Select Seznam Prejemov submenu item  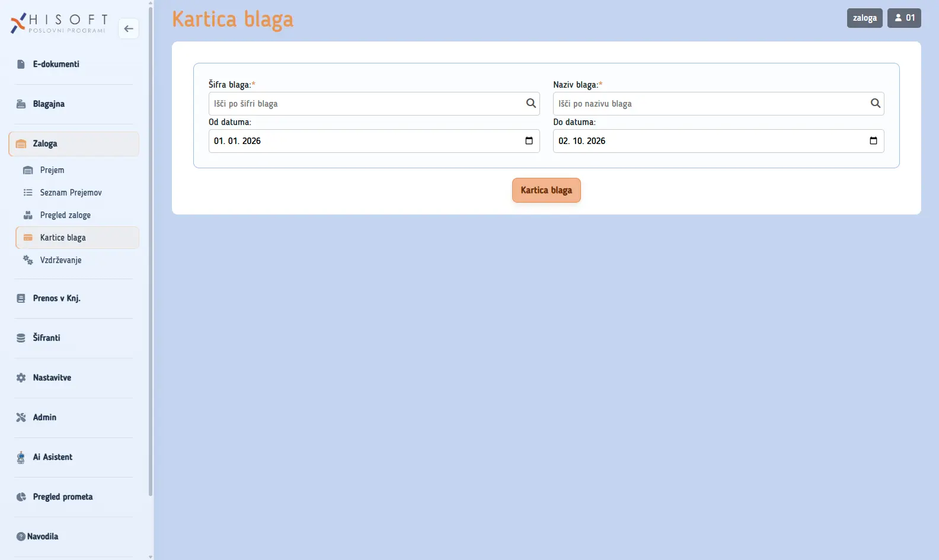point(78,193)
